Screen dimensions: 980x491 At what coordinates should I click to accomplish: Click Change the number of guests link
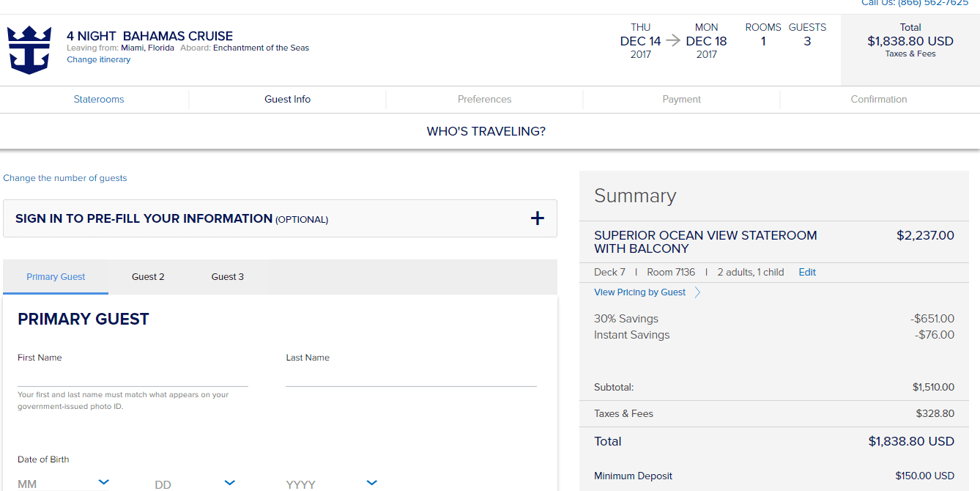click(x=65, y=178)
